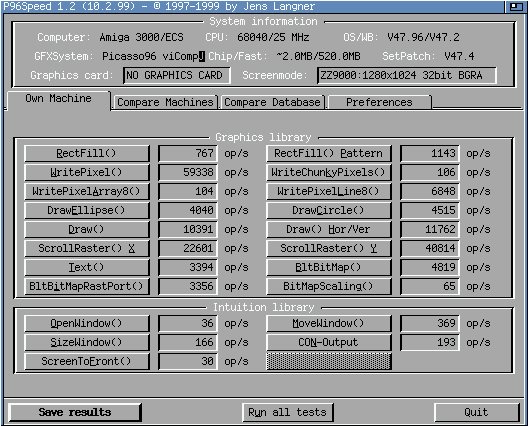The image size is (528, 426).
Task: Click the CPU value 68040/25 MHz
Action: tap(273, 37)
